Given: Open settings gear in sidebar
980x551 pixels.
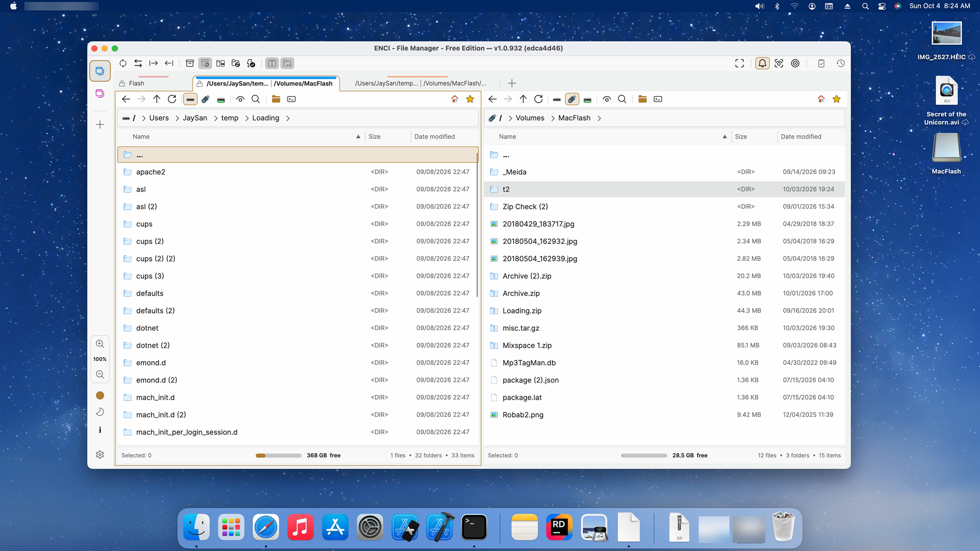Looking at the screenshot, I should click(x=100, y=455).
